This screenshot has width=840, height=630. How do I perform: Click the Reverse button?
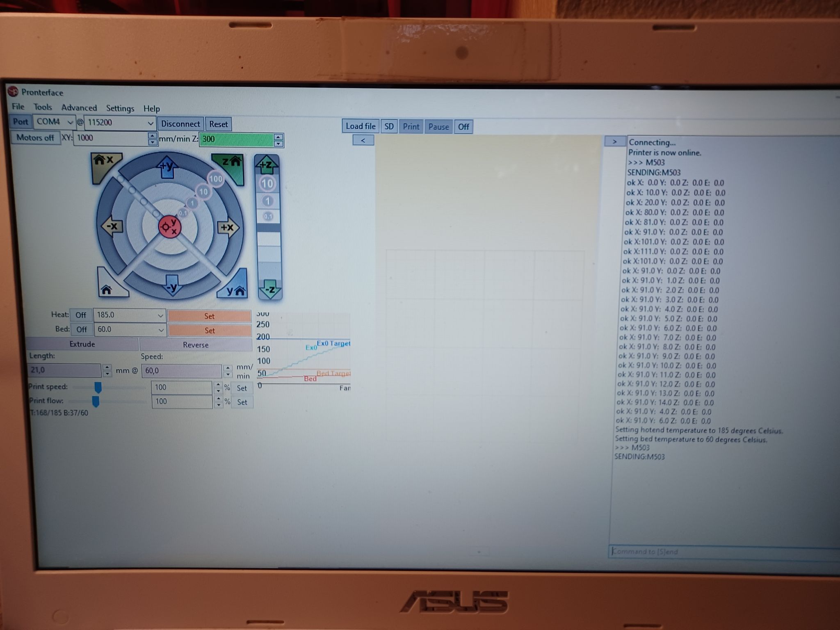coord(196,345)
